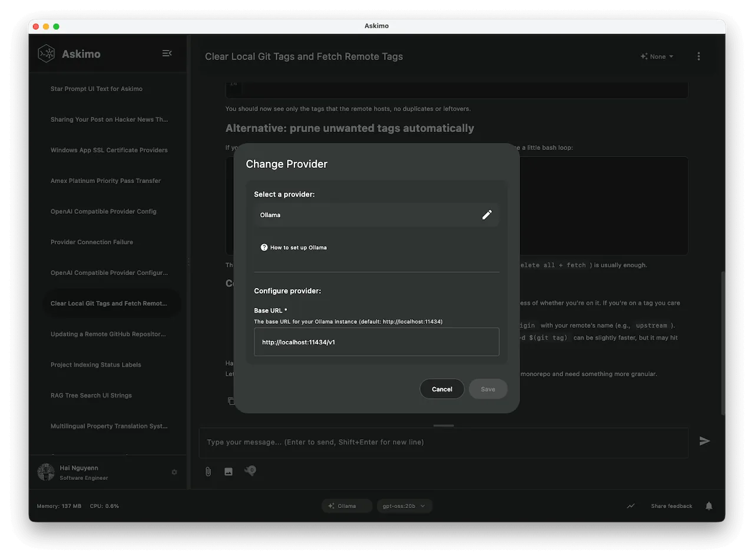Screen dimensions: 754x560
Task: Send the message with the arrow icon
Action: [705, 441]
